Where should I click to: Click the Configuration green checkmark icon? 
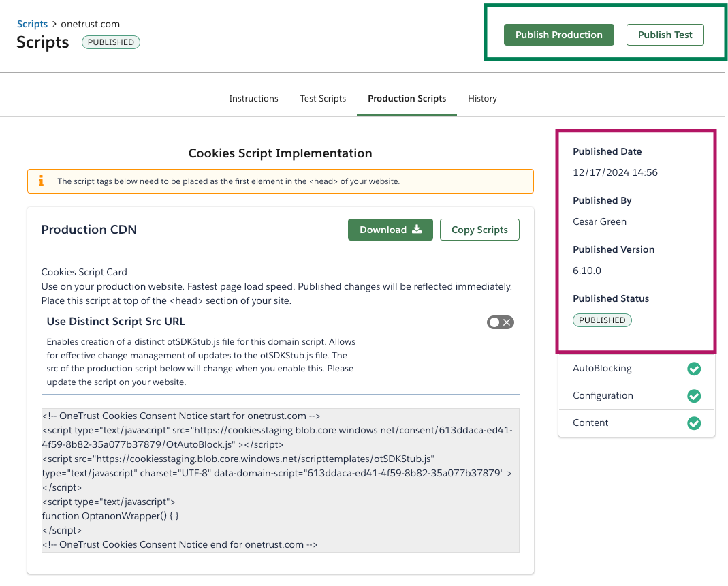point(693,396)
